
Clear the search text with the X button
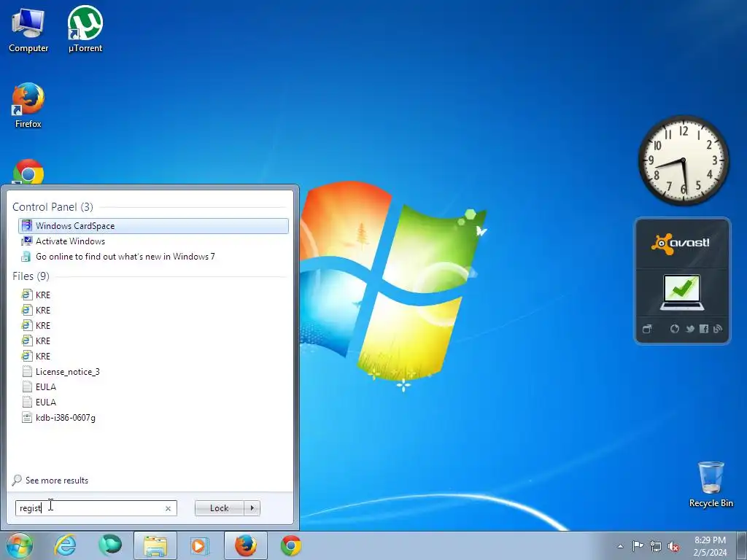tap(169, 508)
